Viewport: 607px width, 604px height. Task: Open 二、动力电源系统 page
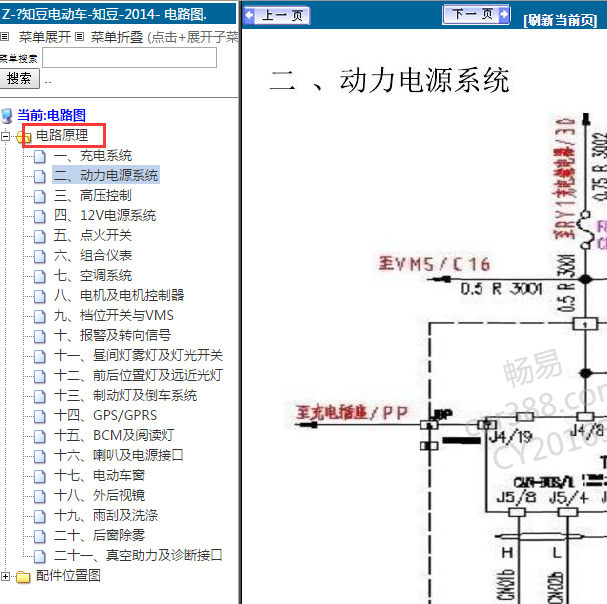pos(106,175)
